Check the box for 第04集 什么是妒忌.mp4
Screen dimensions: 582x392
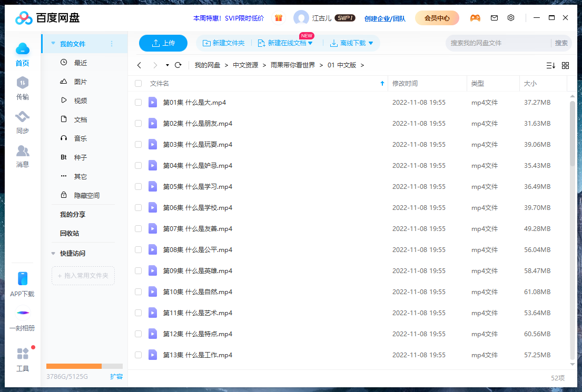[139, 165]
